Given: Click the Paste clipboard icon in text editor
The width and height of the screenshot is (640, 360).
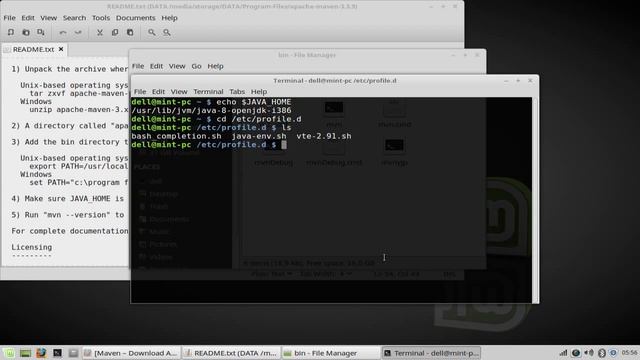Looking at the screenshot, I should click(x=130, y=32).
